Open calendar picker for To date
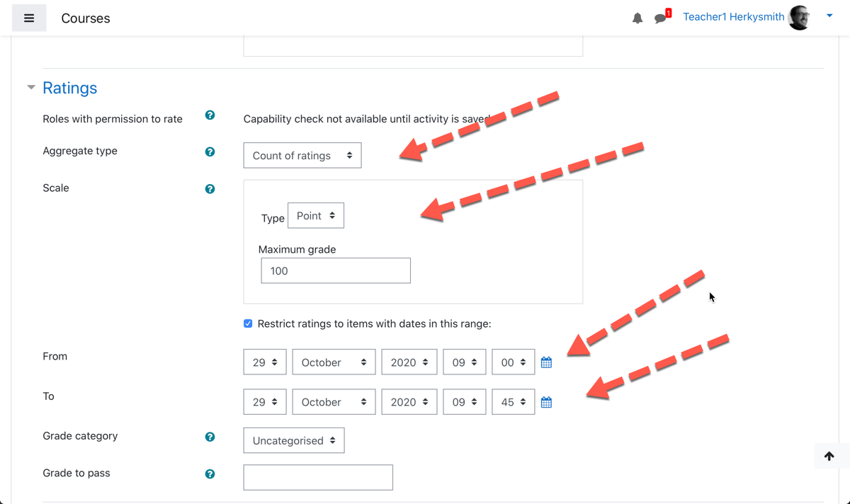Viewport: 850px width, 504px height. click(x=546, y=402)
